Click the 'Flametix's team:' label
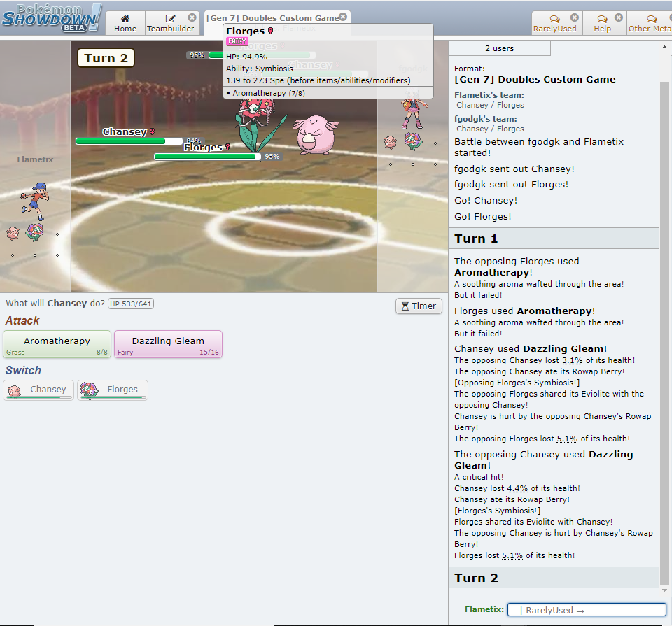 pyautogui.click(x=489, y=95)
